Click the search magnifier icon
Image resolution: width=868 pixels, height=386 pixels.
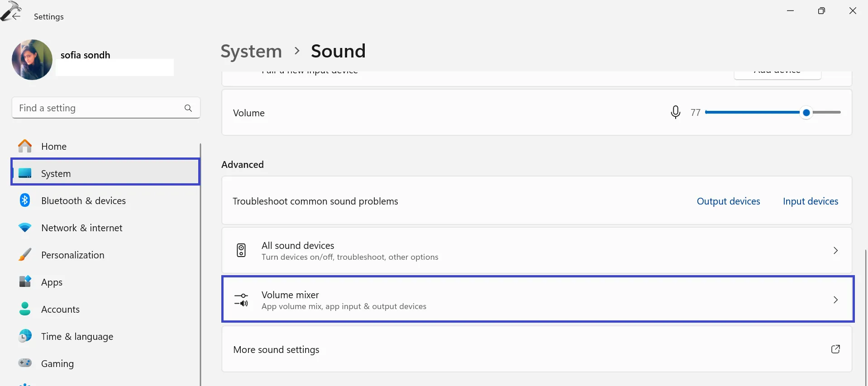click(188, 108)
